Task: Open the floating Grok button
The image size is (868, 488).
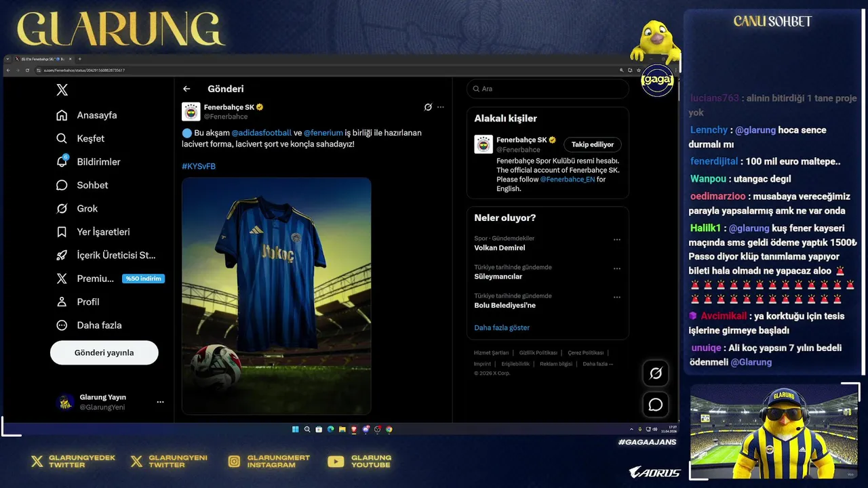Action: coord(656,373)
